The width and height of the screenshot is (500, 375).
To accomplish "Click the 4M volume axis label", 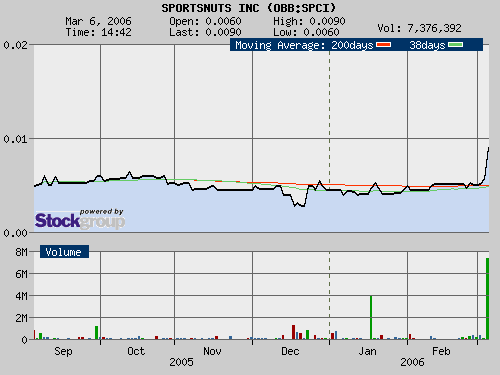I will pos(21,296).
